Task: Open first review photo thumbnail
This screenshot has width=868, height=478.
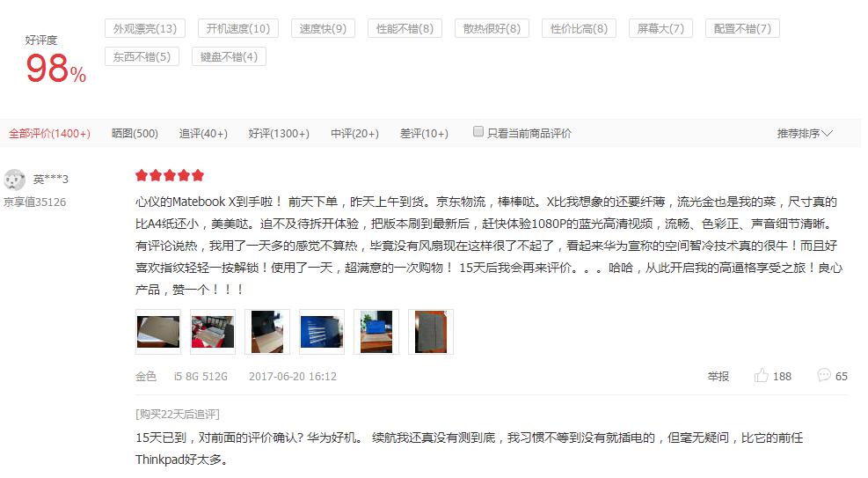Action: 158,332
